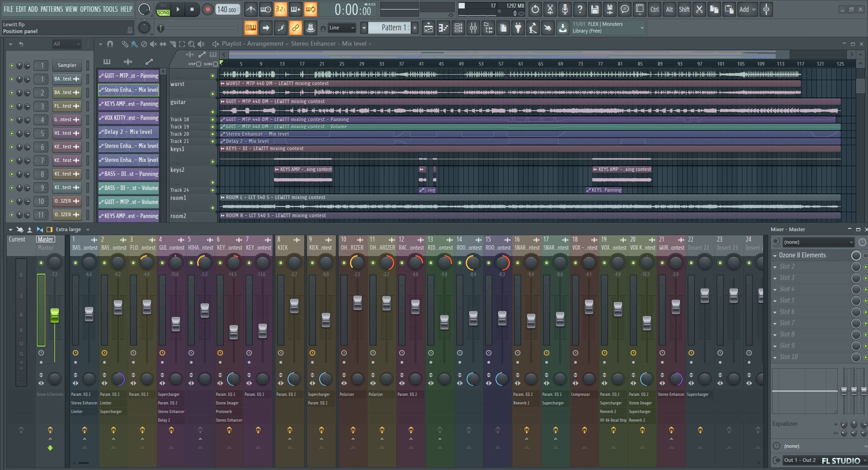Open the Add menu dropdown in toolbar
Image resolution: width=868 pixels, height=470 pixels.
coord(747,9)
